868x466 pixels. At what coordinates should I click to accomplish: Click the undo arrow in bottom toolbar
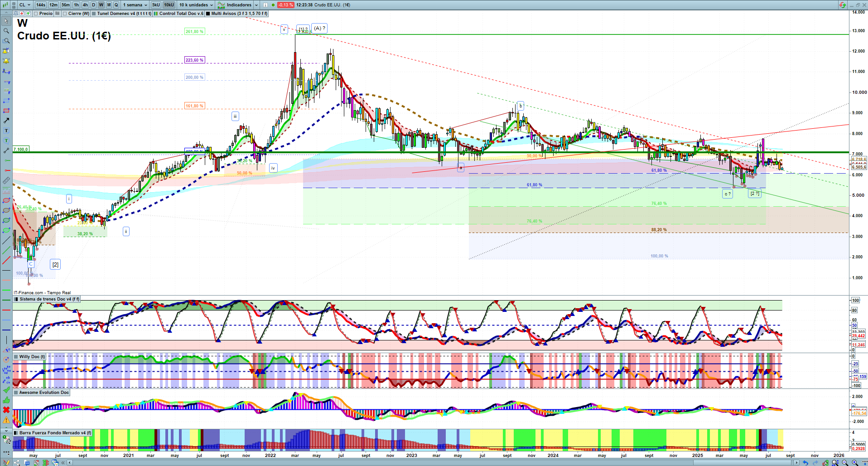point(805,462)
